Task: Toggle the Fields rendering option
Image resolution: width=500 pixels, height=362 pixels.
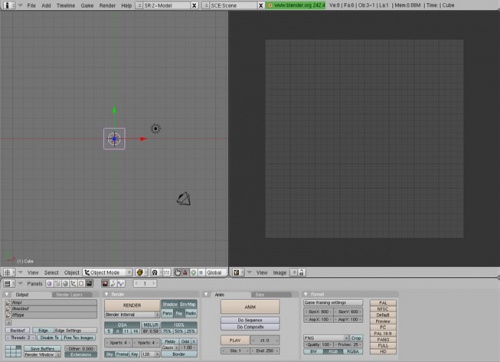Action: click(x=170, y=342)
